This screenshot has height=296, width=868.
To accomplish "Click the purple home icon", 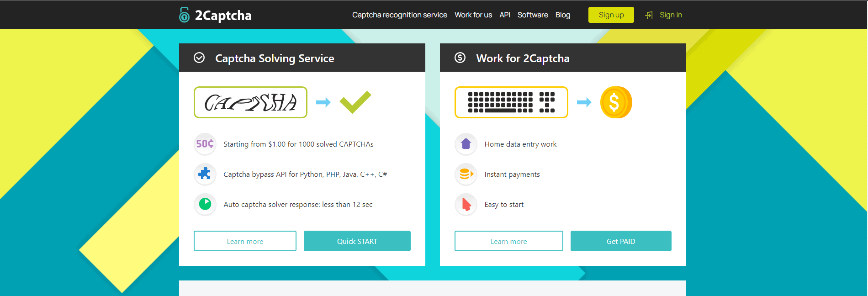I will point(466,144).
